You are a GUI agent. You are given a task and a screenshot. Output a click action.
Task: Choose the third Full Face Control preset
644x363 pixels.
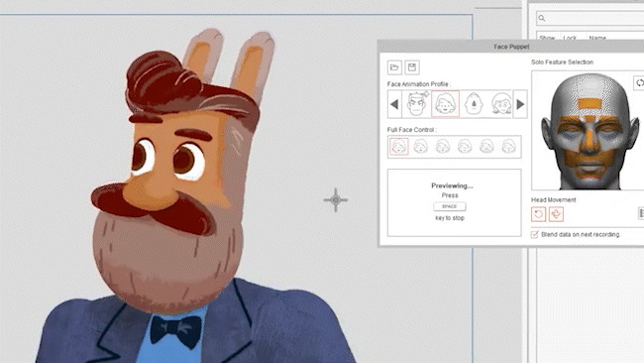coord(443,147)
